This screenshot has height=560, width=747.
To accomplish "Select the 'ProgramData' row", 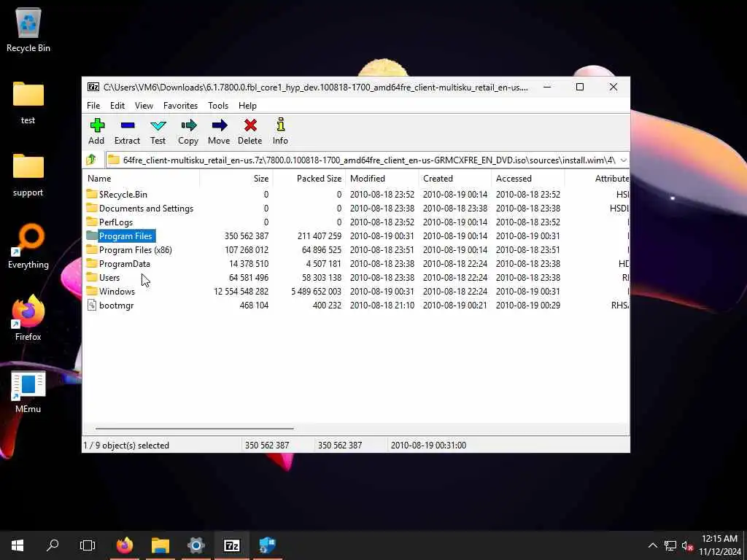I will click(356, 263).
